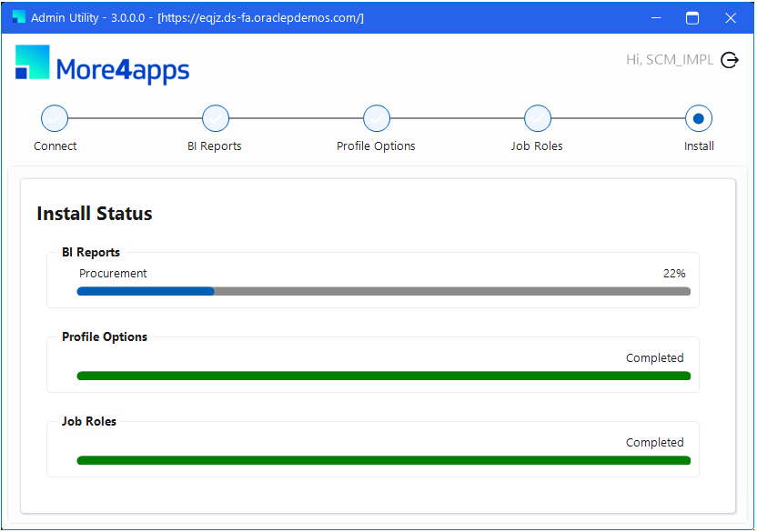757x532 pixels.
Task: Select the Connect step circle
Action: pos(55,118)
